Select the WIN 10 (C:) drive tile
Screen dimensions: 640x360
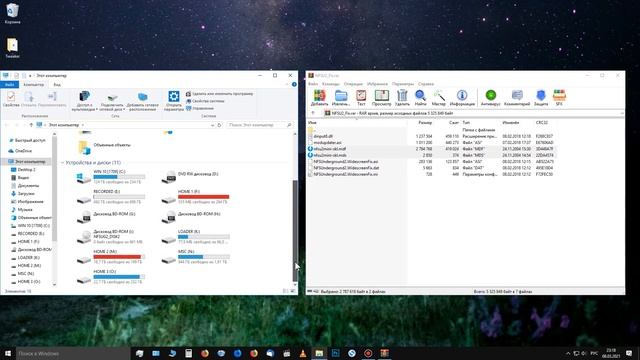coord(110,177)
